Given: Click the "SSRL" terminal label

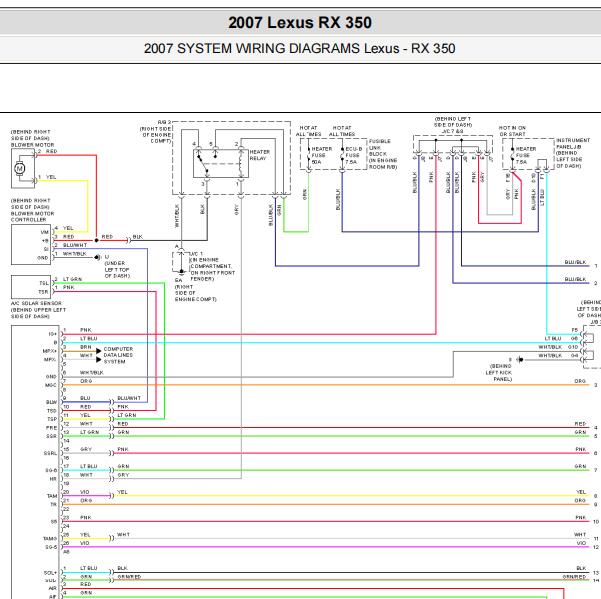Looking at the screenshot, I should 50,453.
